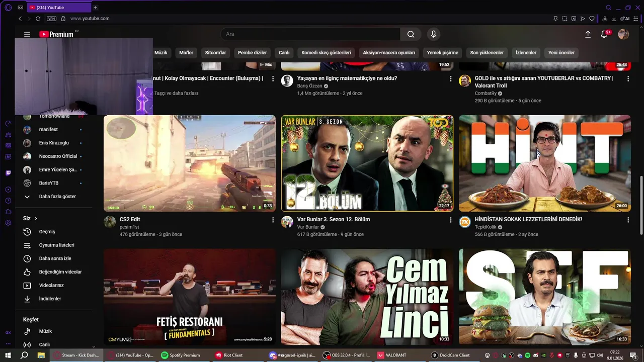Open options for GOLD ile vs video
Screen dimensions: 644x362
(x=628, y=79)
